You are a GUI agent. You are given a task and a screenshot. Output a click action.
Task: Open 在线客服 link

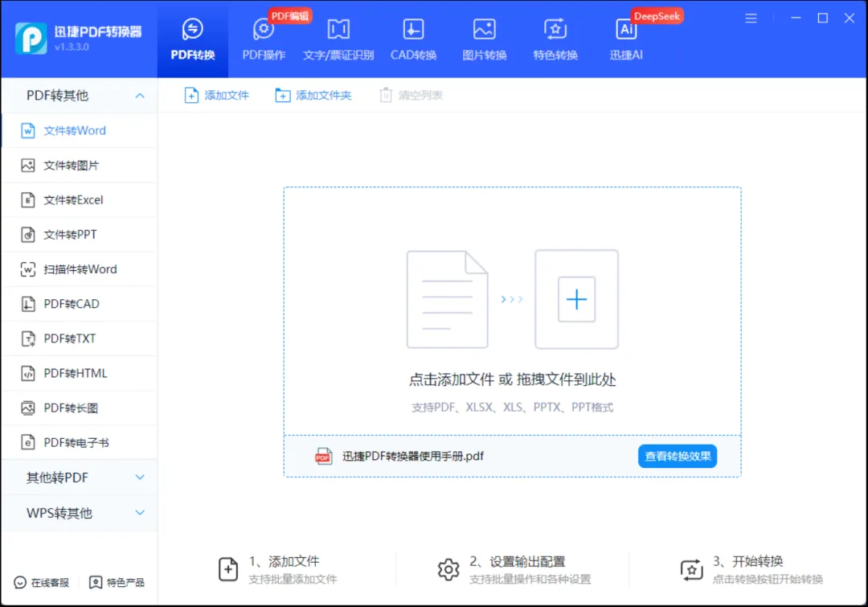[x=42, y=583]
